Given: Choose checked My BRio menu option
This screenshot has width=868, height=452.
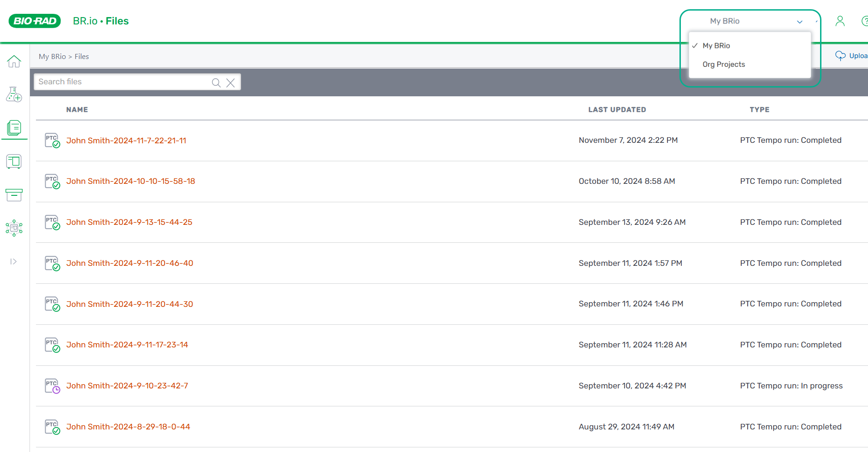Looking at the screenshot, I should click(716, 46).
